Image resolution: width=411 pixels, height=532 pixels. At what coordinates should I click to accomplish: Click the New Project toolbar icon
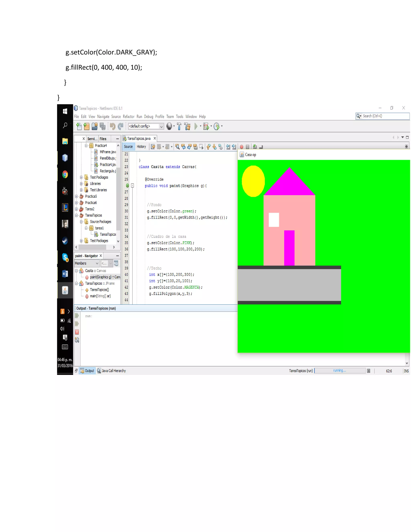pos(86,126)
